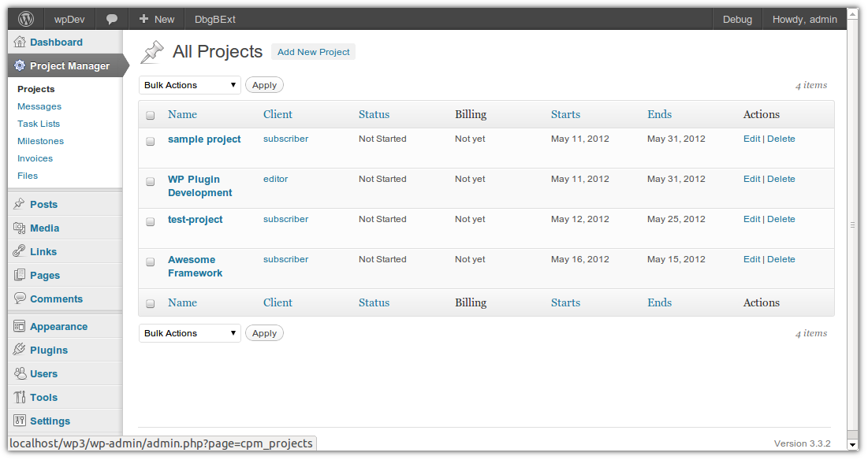Click the Project Manager gear icon

pos(20,66)
